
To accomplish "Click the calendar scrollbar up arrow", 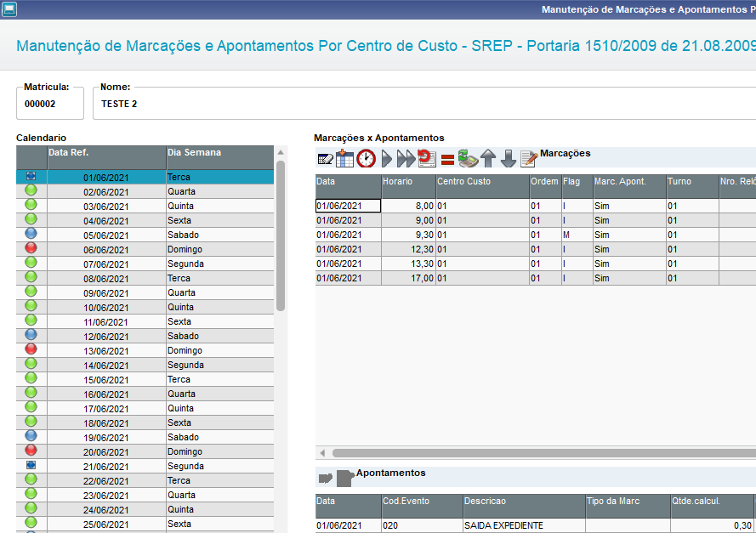I will click(x=281, y=152).
